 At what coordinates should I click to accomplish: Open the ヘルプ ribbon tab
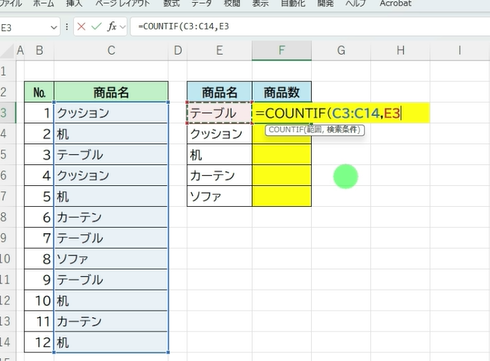355,4
